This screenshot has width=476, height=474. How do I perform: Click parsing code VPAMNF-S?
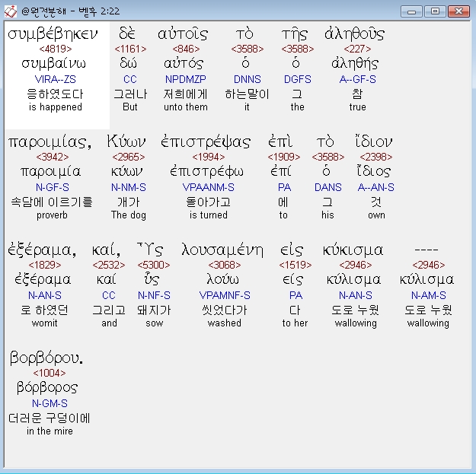point(225,295)
